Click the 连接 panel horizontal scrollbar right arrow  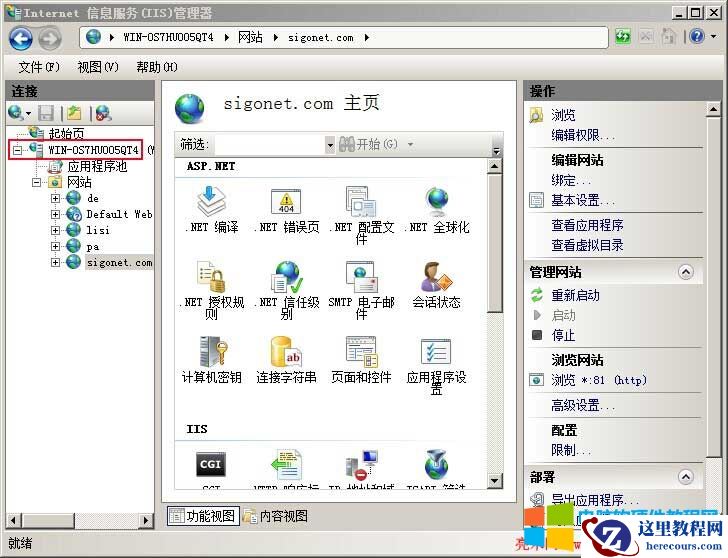[146, 520]
